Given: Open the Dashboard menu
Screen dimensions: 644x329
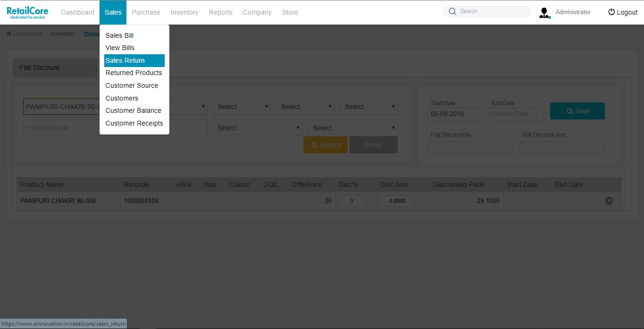Looking at the screenshot, I should click(78, 12).
